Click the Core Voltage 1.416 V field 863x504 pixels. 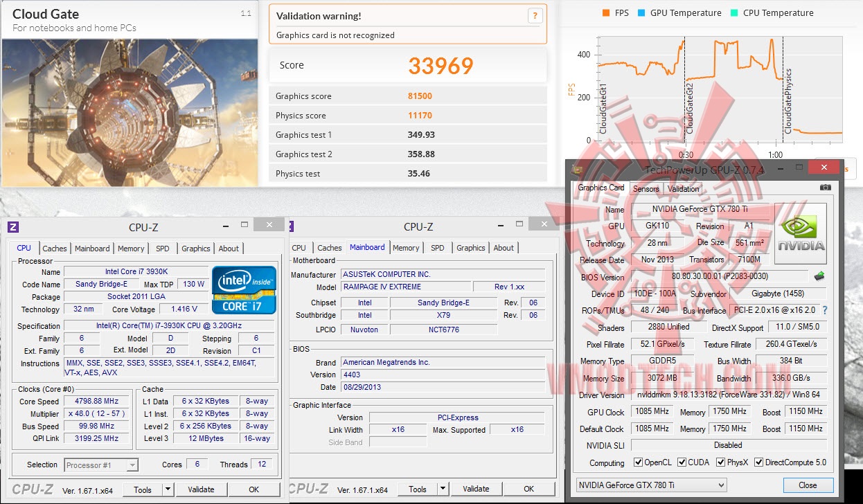tap(184, 309)
